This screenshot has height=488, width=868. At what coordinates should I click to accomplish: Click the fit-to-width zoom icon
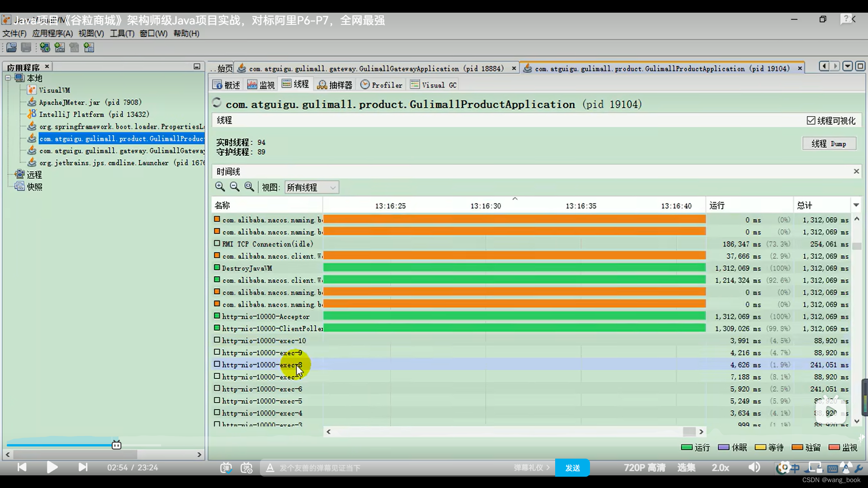tap(249, 187)
